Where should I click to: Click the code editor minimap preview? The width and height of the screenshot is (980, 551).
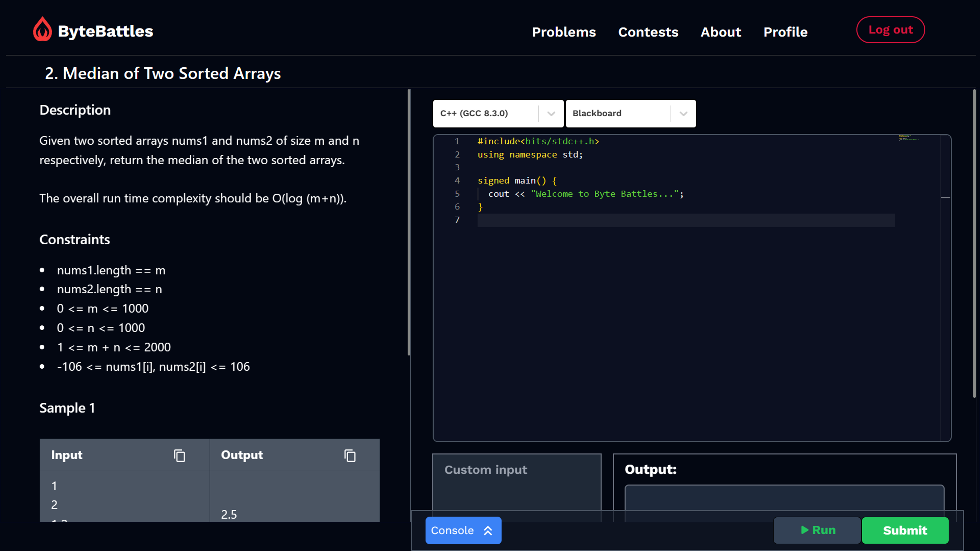(909, 138)
